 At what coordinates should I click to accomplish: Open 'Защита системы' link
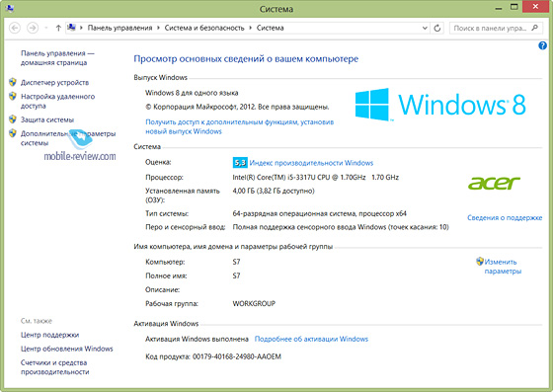pyautogui.click(x=47, y=119)
